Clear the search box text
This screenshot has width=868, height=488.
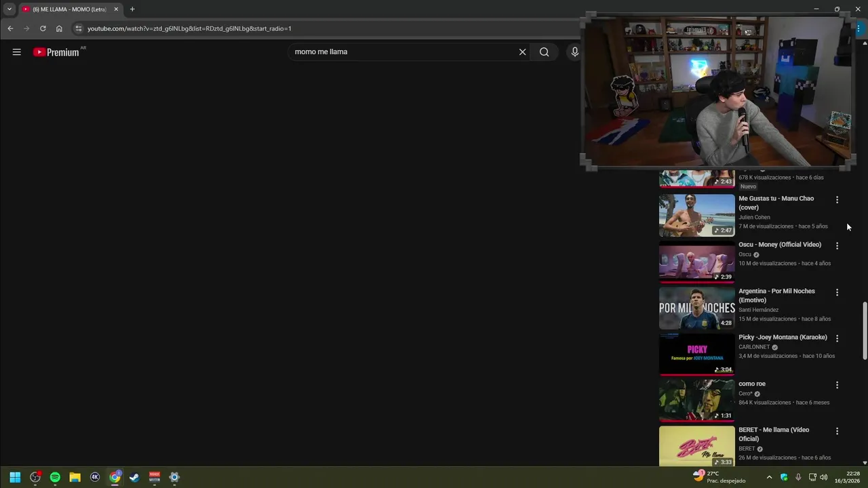(522, 52)
